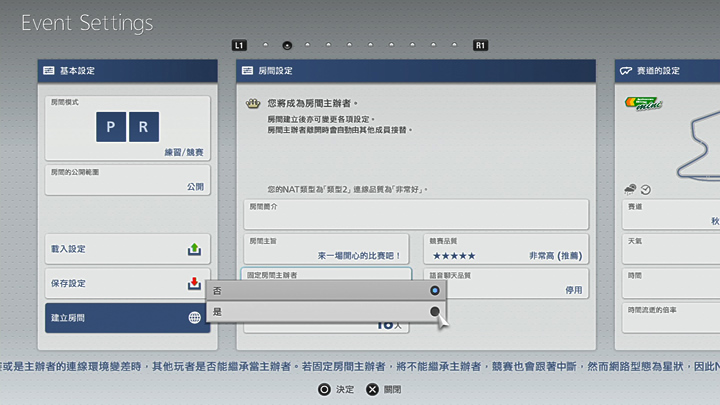Select the highlighted page dot in top pager
The width and height of the screenshot is (720, 405).
(287, 45)
